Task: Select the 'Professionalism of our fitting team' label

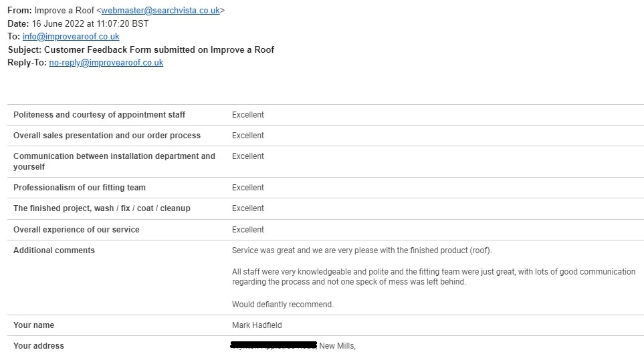Action: (x=80, y=188)
